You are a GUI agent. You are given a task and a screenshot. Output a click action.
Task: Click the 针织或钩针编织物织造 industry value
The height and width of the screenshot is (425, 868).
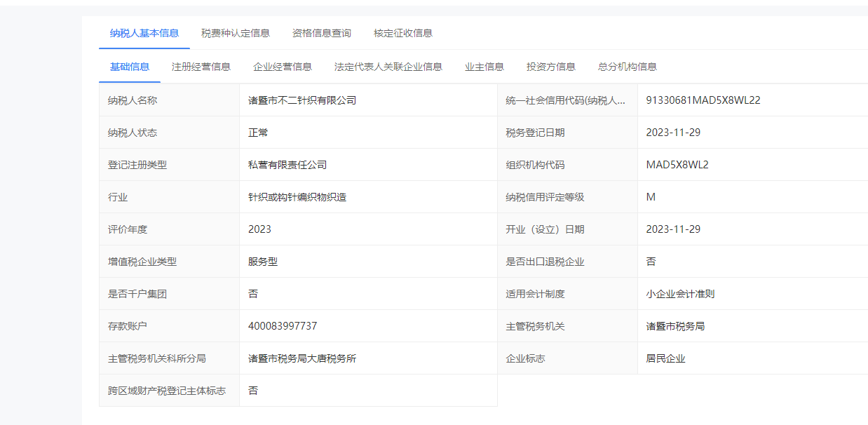tap(297, 197)
